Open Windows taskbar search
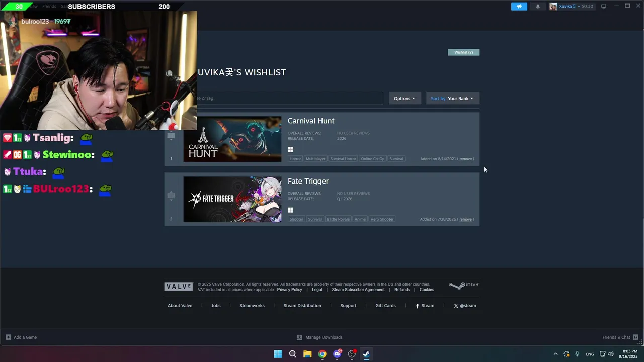Viewport: 644px width, 362px height. tap(292, 354)
